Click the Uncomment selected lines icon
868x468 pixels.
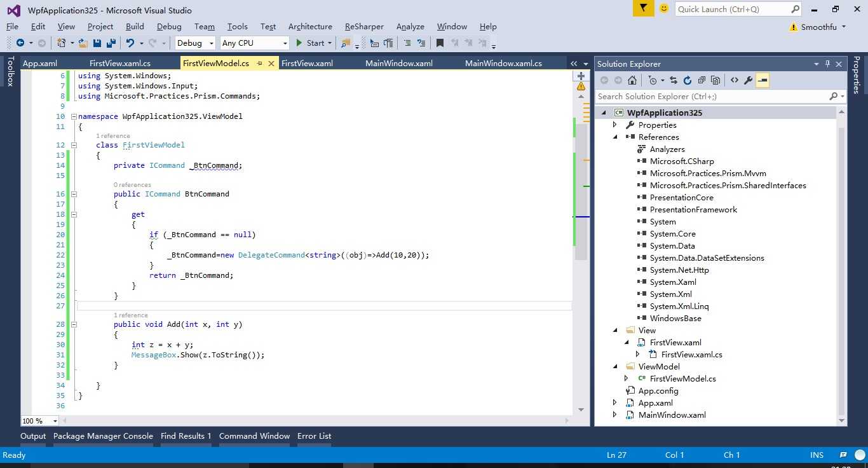coord(421,43)
